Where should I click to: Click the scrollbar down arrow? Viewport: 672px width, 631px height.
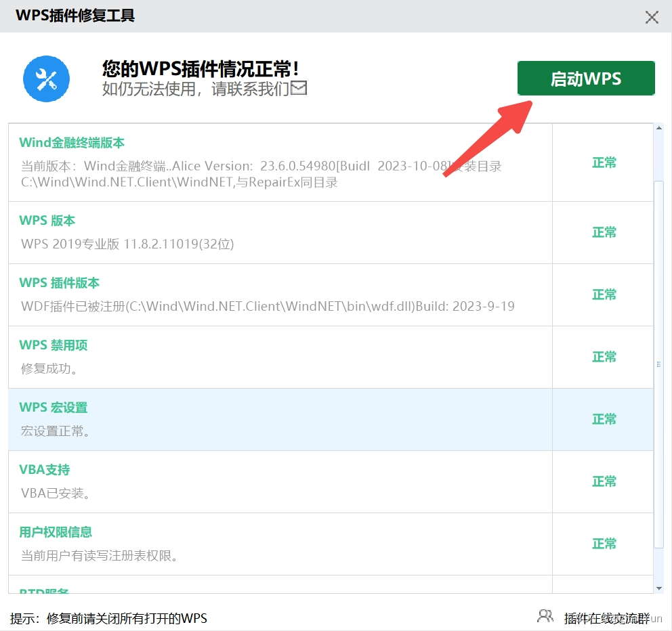tap(658, 588)
